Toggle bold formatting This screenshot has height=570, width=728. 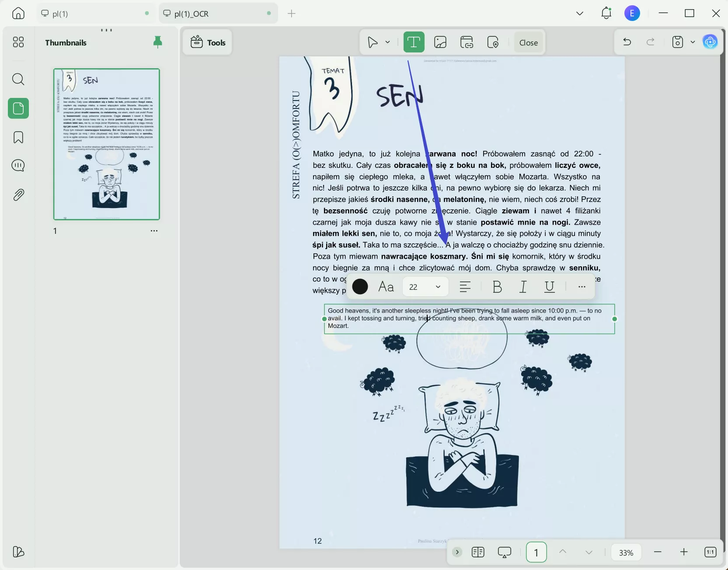pyautogui.click(x=497, y=287)
